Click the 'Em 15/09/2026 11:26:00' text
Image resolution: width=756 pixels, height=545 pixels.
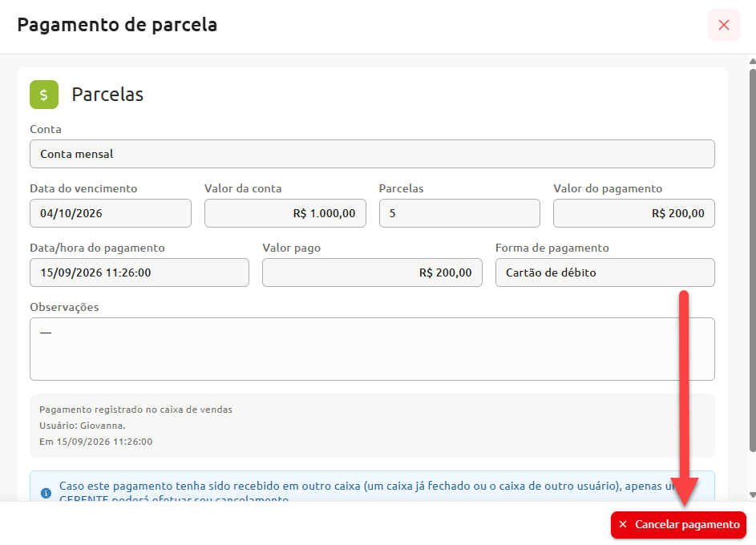coord(96,442)
